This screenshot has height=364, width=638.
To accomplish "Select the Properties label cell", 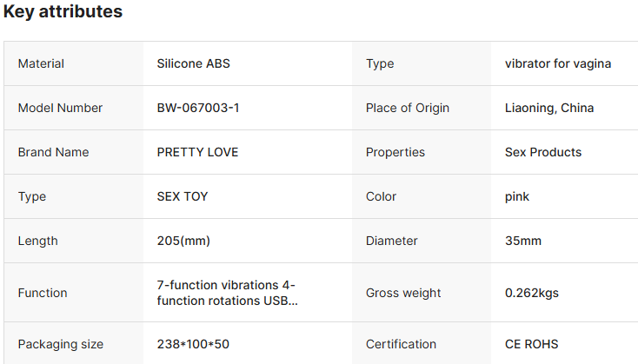I will pos(395,152).
